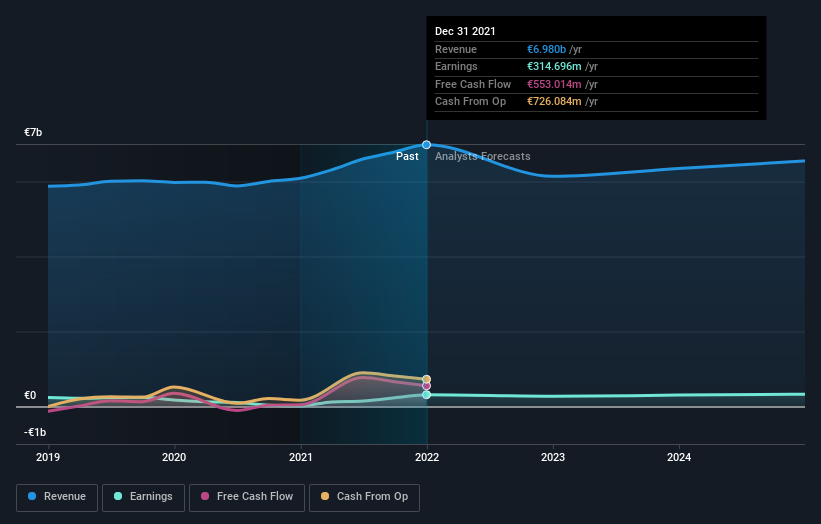
Task: Click the Revenue data point at 2022
Action: point(427,144)
